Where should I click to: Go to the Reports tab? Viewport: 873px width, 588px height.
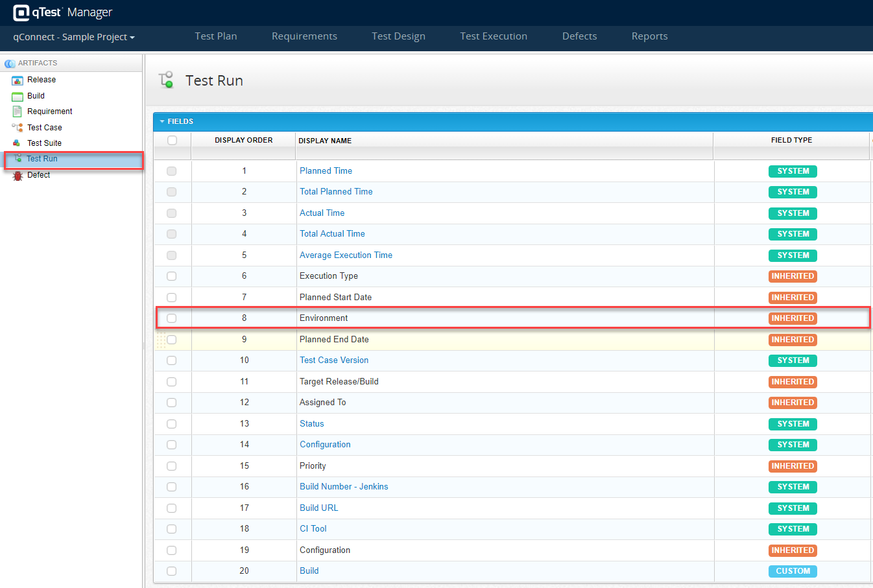[649, 36]
